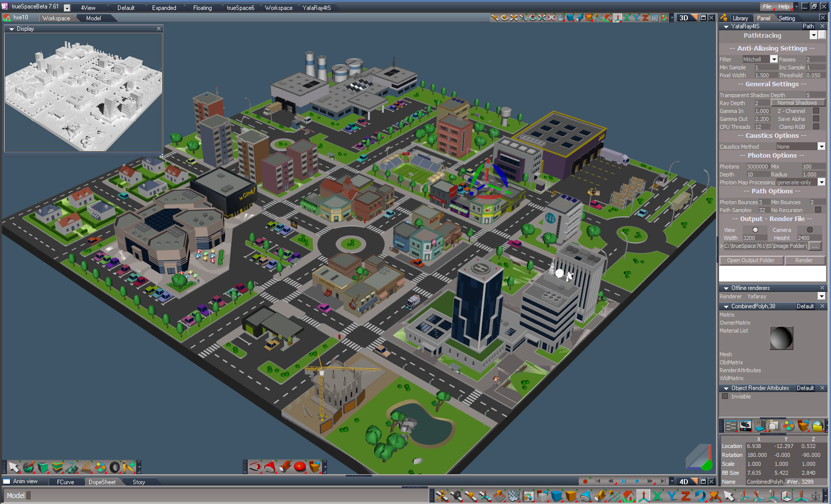Screen dimensions: 831x504
Task: Switch to the YafaRay4tS layout tab
Action: (317, 7)
